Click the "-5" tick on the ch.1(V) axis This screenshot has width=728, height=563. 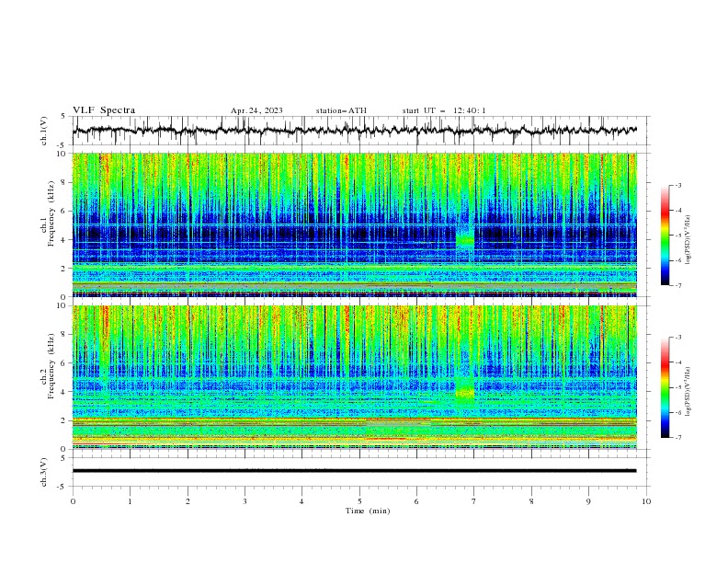tap(63, 145)
